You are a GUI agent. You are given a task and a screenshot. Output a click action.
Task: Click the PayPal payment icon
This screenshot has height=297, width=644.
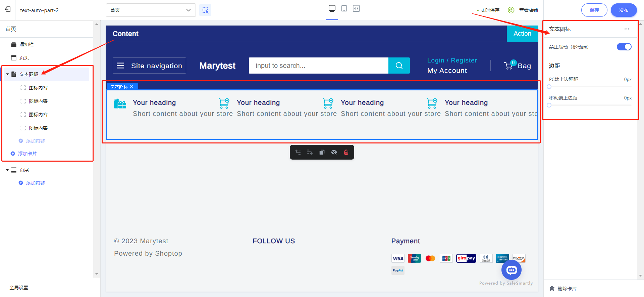pos(398,270)
